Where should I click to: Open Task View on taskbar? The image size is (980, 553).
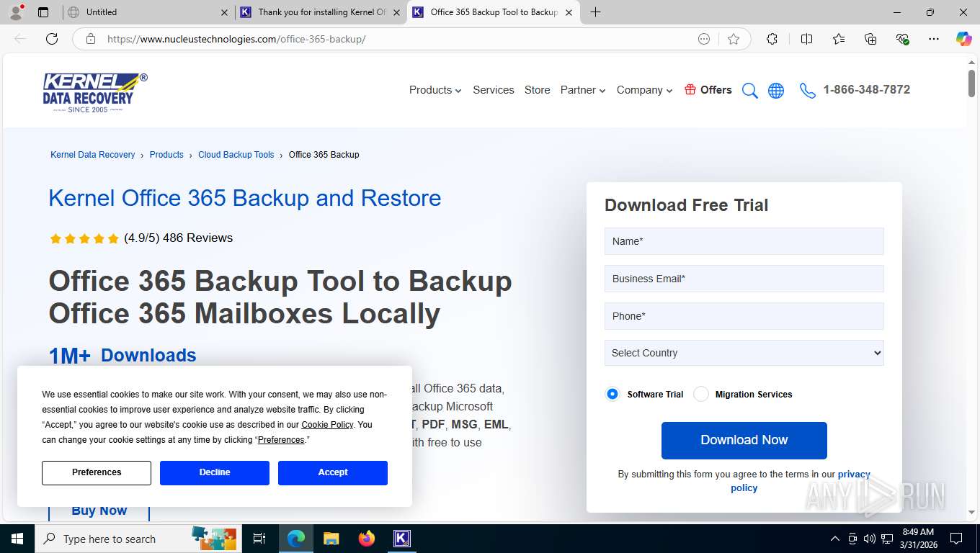pos(259,539)
